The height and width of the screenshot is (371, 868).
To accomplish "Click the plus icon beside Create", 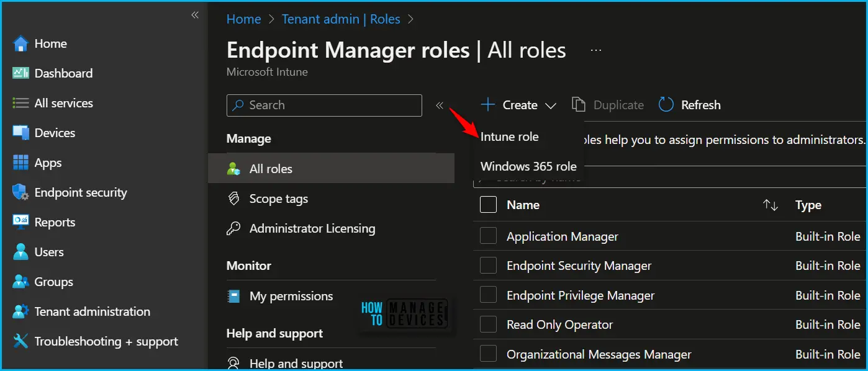I will (x=489, y=105).
